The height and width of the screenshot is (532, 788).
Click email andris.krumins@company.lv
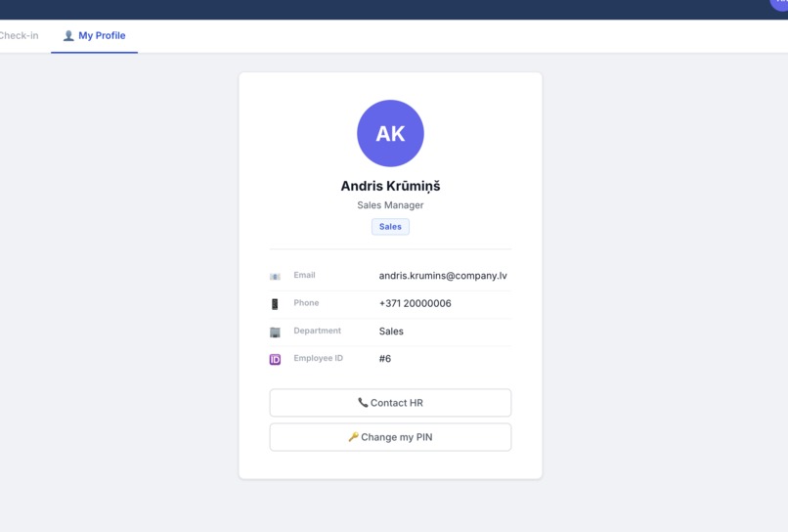tap(443, 276)
